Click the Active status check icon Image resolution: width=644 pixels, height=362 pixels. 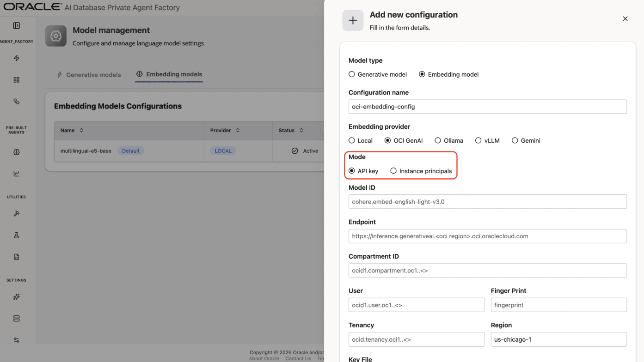294,151
